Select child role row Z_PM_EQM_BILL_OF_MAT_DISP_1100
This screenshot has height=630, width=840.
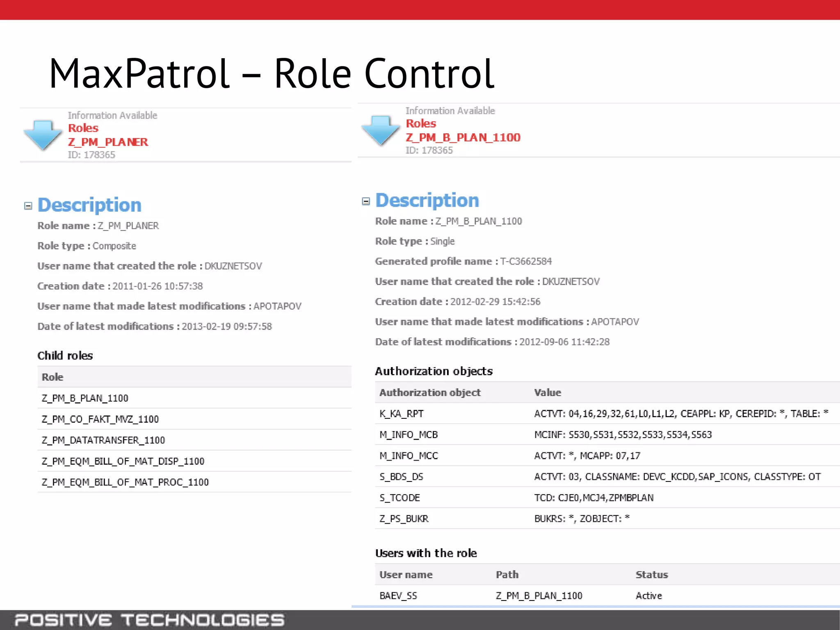pos(194,461)
